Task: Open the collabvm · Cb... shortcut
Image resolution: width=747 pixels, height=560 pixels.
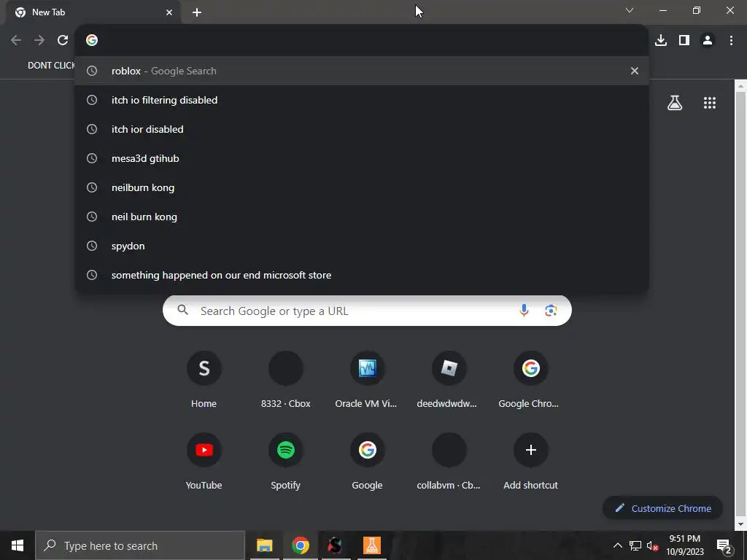Action: pos(449,462)
